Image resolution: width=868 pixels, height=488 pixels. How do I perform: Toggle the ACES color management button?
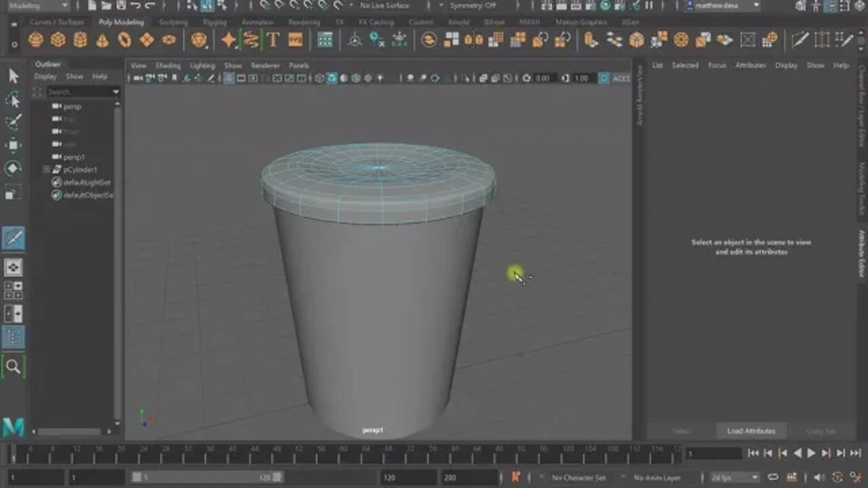[x=604, y=79]
